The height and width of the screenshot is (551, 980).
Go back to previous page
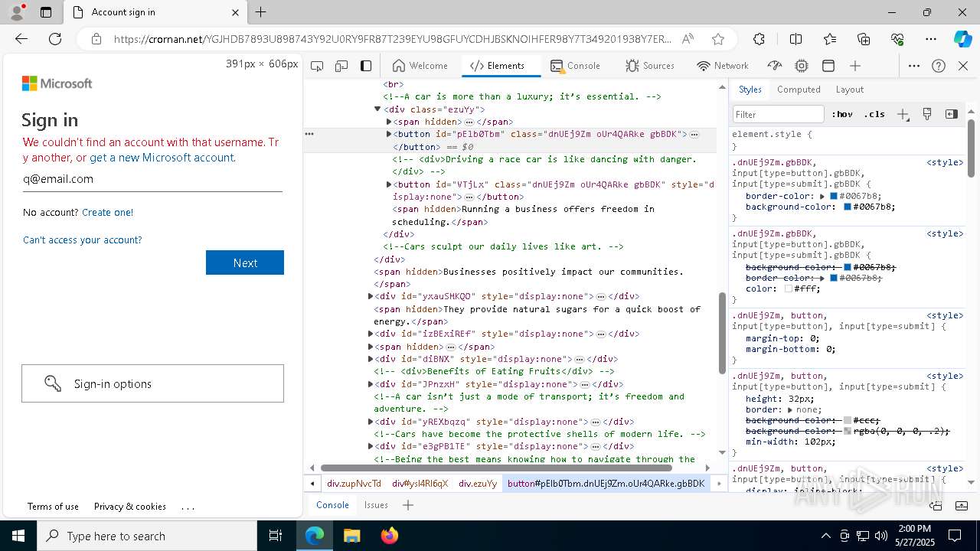pos(21,39)
